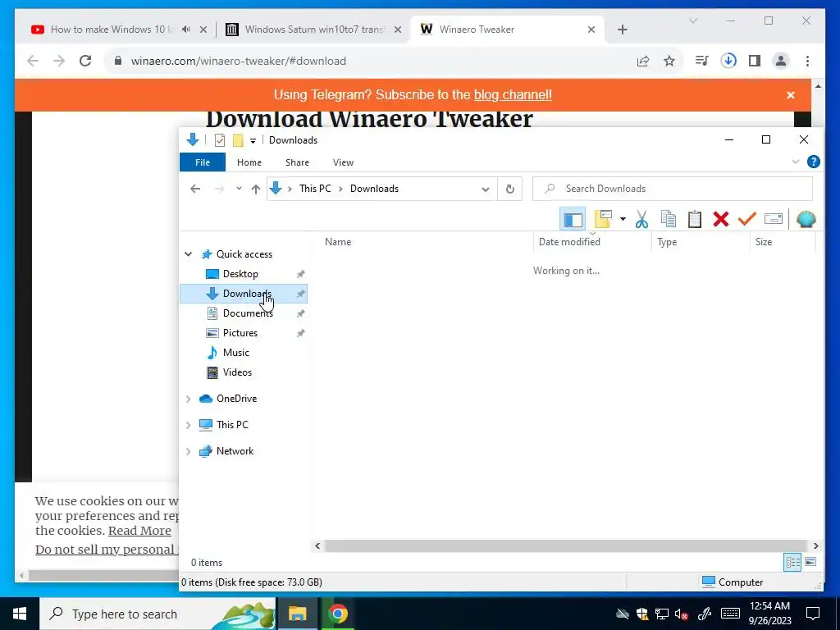This screenshot has width=840, height=630.
Task: Go up one folder level
Action: click(x=256, y=189)
